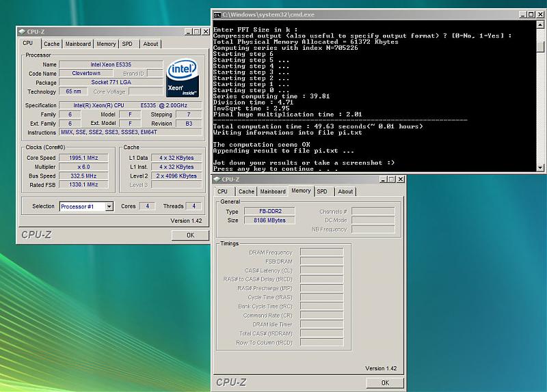Minimize the left CPU-Z window
Screen dimensions: 547x392
pos(189,31)
